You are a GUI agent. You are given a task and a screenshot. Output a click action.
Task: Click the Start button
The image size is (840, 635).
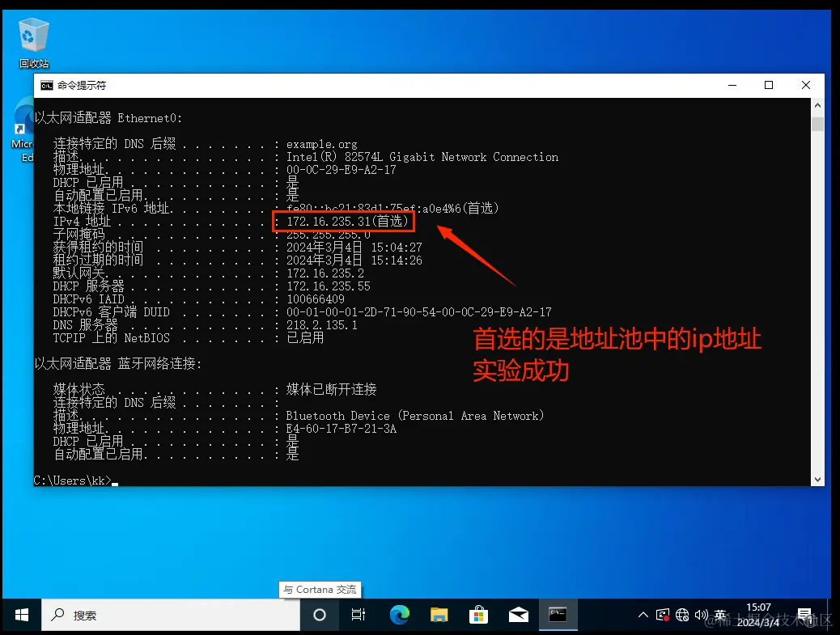coord(21,615)
